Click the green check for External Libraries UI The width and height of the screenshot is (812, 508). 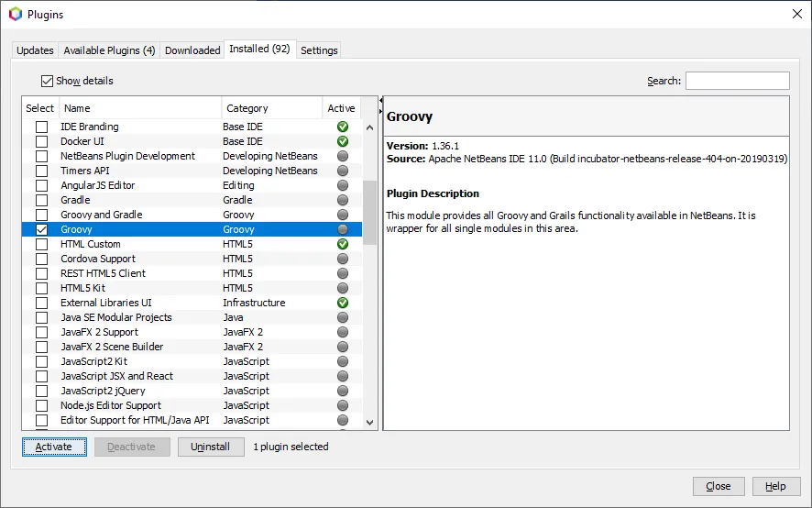point(342,303)
